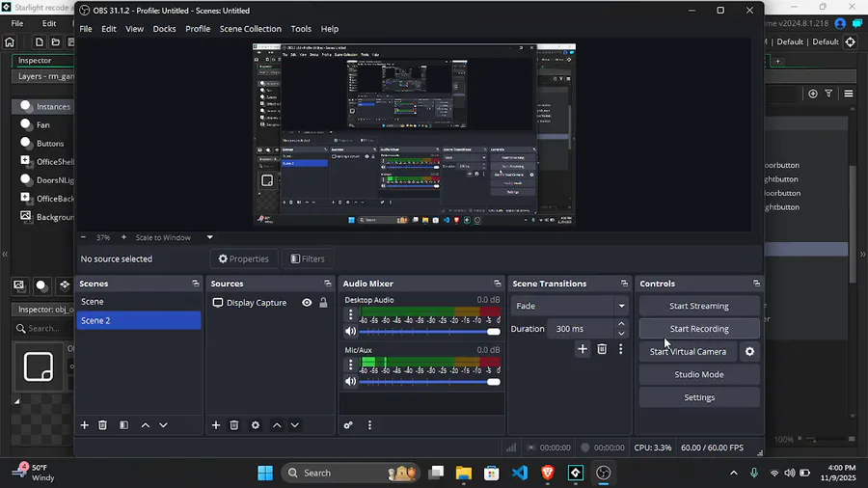Pop out the Controls dock
The width and height of the screenshot is (868, 488).
(756, 284)
